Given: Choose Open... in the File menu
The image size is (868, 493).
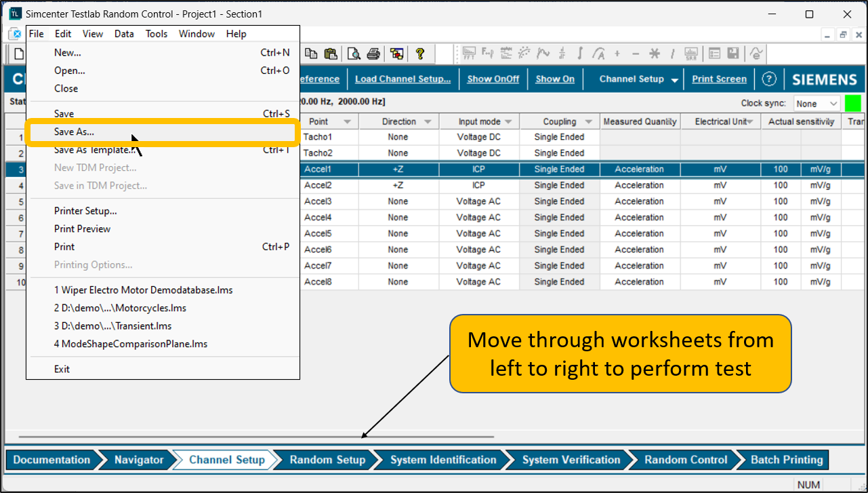Looking at the screenshot, I should coord(70,71).
